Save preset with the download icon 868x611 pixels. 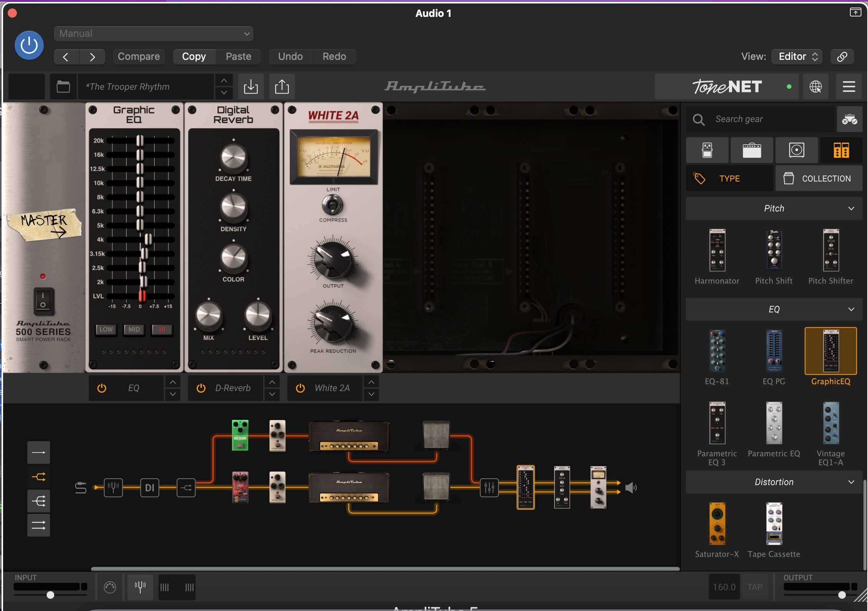coord(251,86)
